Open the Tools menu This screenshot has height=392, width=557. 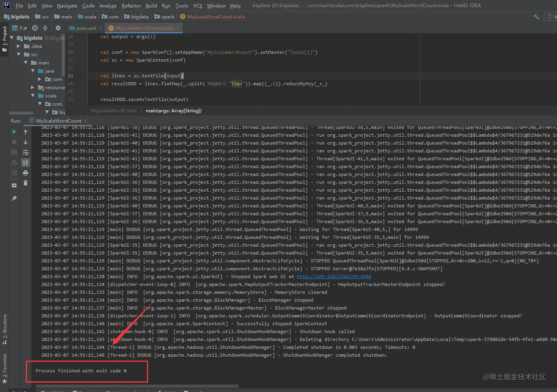click(x=182, y=5)
